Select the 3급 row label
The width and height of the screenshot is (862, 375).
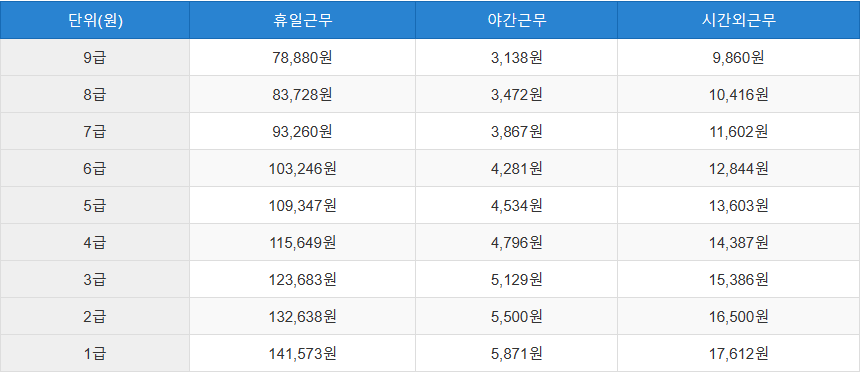[x=95, y=279]
